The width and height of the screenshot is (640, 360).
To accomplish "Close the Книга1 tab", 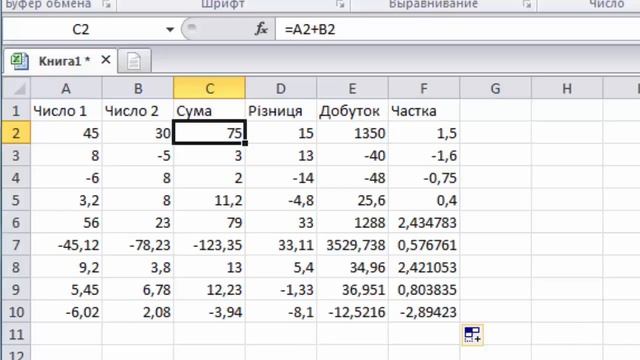I will tap(106, 60).
